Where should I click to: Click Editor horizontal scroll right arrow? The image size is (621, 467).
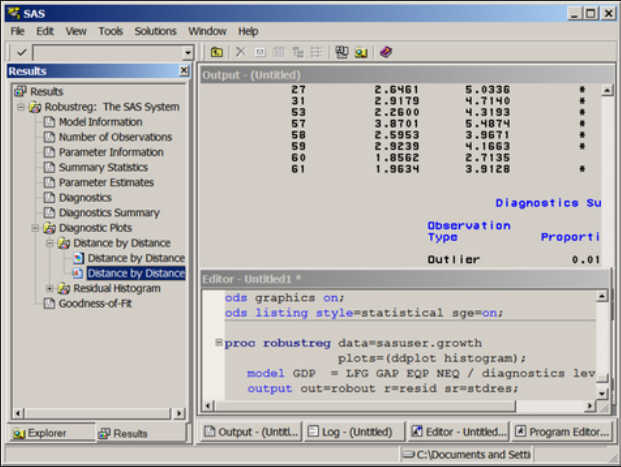(589, 406)
